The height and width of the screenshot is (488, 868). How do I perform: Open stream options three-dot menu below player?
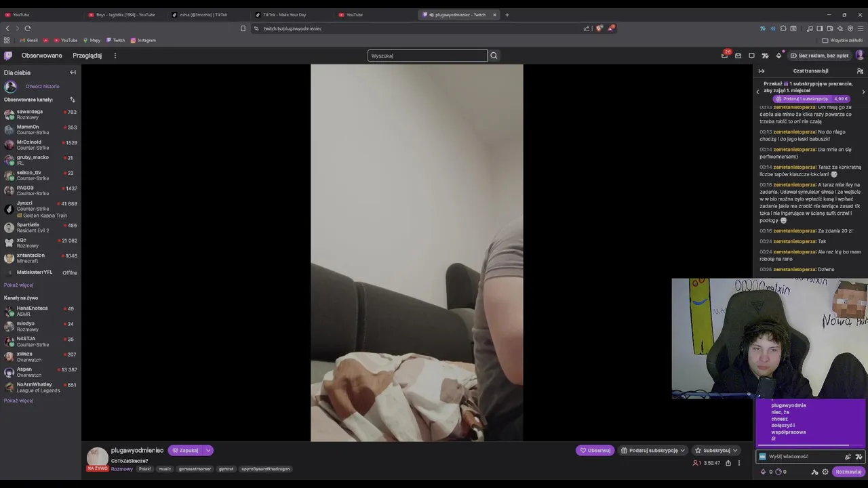click(739, 463)
